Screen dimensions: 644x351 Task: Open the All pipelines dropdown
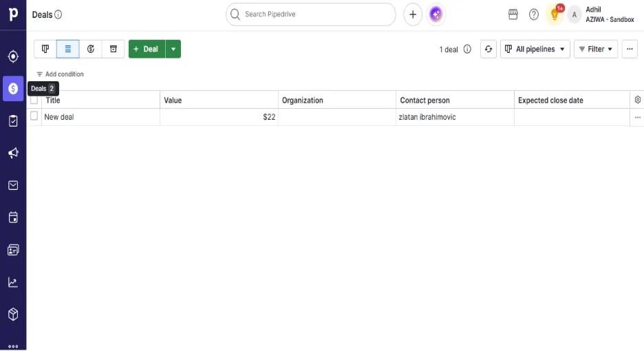[x=535, y=49]
